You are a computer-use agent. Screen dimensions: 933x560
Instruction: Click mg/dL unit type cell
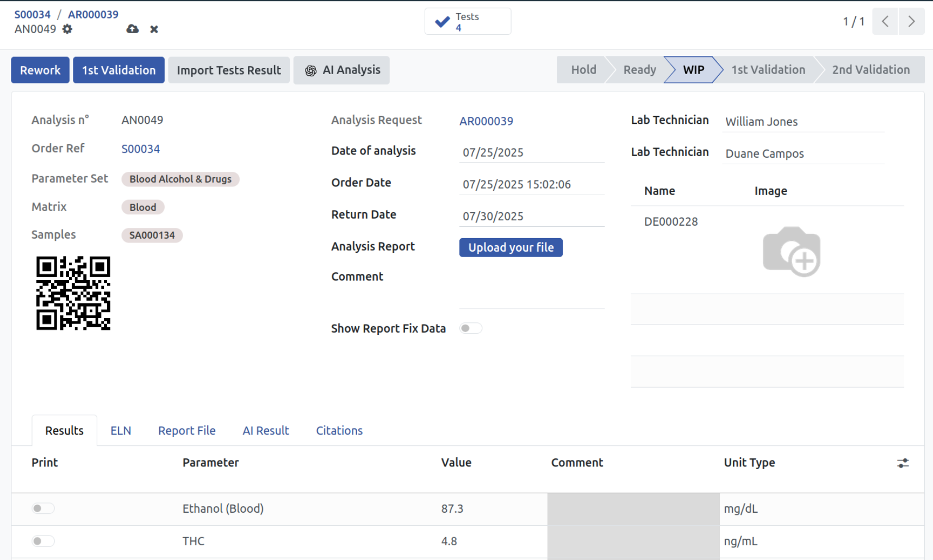click(741, 509)
